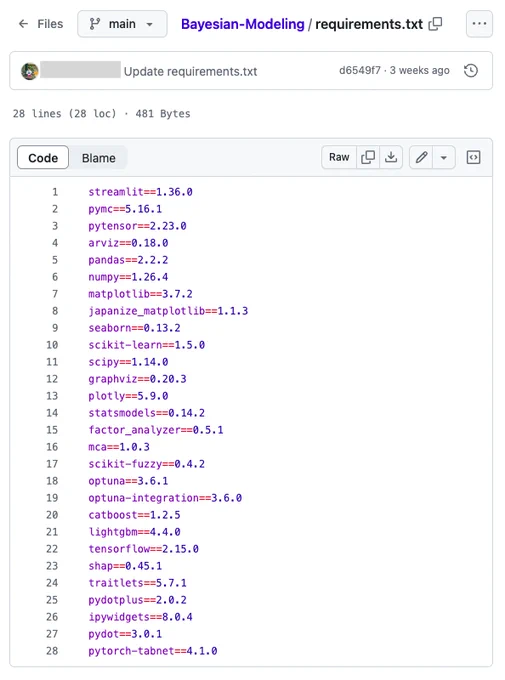Open the 'Update requirements.txt' commit message
The width and height of the screenshot is (505, 680).
[190, 71]
